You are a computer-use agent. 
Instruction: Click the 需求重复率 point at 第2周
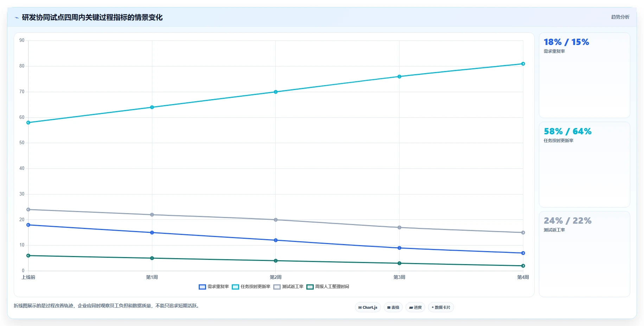276,240
